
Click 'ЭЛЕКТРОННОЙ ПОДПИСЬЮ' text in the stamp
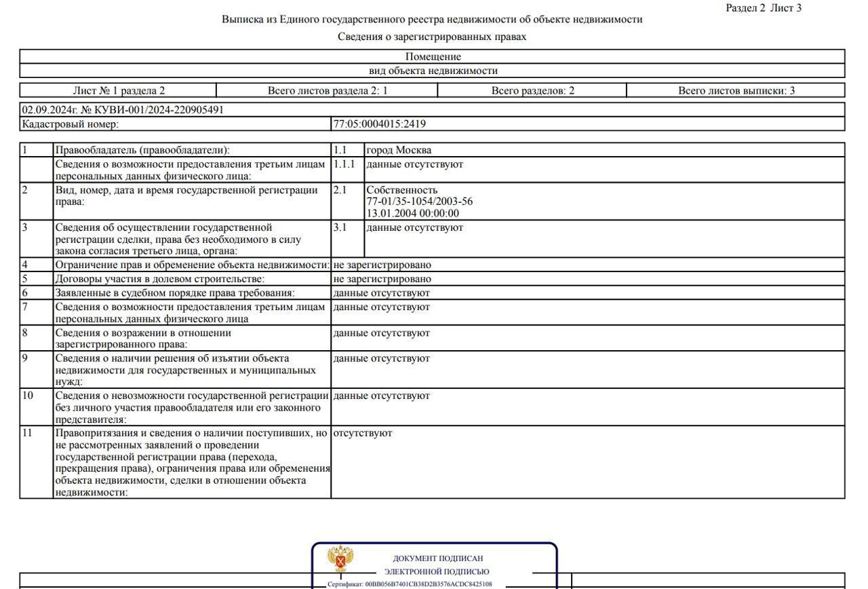[x=437, y=572]
